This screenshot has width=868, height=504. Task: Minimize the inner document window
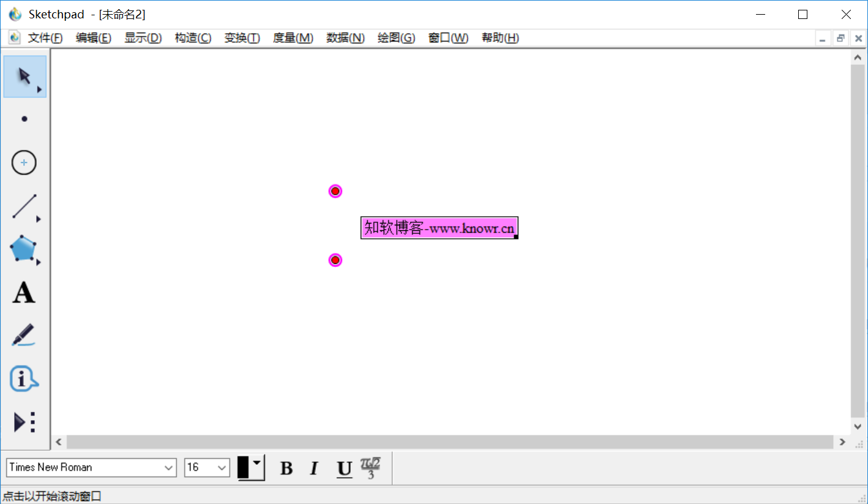[x=823, y=38]
